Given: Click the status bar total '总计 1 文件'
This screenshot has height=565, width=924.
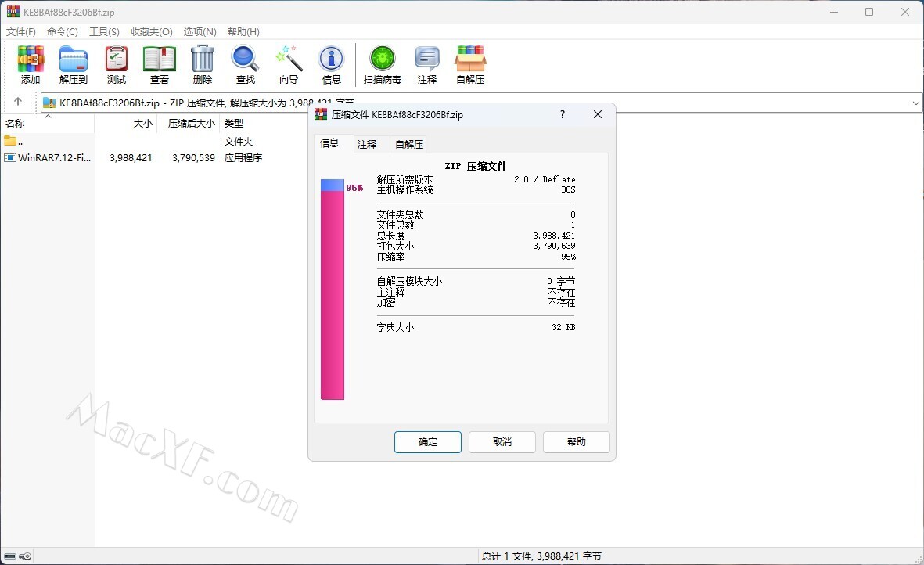Looking at the screenshot, I should 541,556.
